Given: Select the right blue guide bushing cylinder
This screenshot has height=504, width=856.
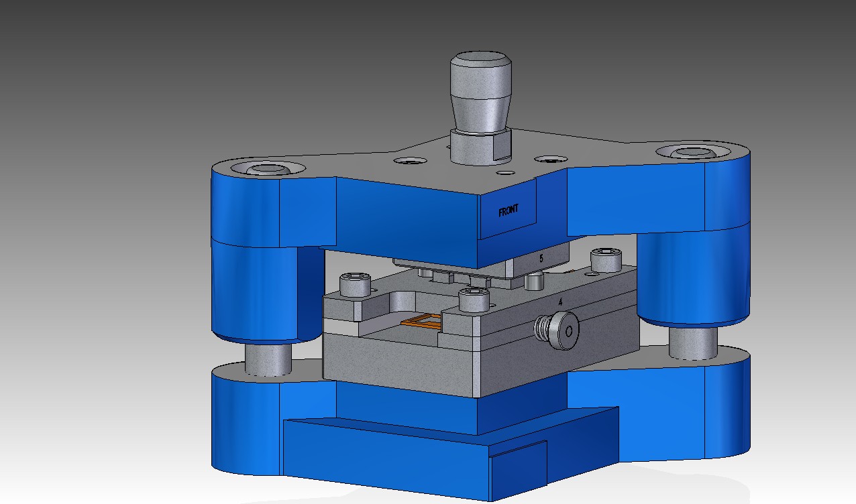Looking at the screenshot, I should click(692, 275).
